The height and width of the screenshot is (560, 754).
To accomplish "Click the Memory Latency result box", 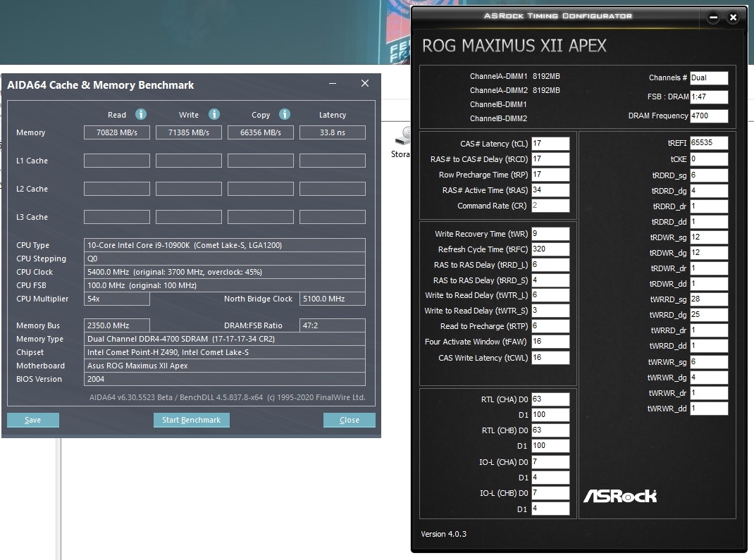I will click(x=333, y=132).
